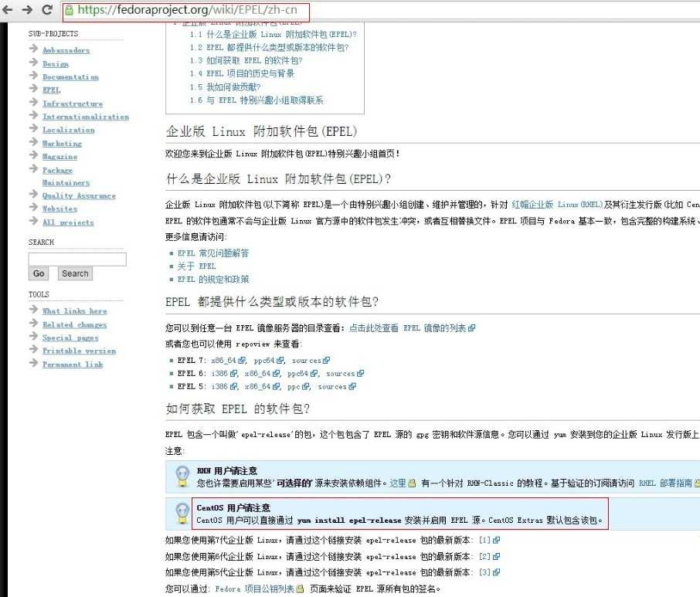Open the EPEL 常见问题解答 link

pos(213,253)
